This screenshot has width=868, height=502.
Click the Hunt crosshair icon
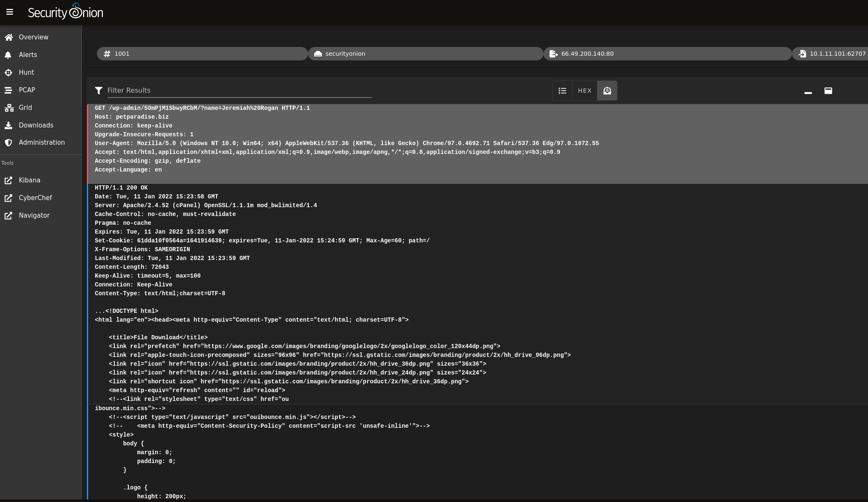click(8, 73)
